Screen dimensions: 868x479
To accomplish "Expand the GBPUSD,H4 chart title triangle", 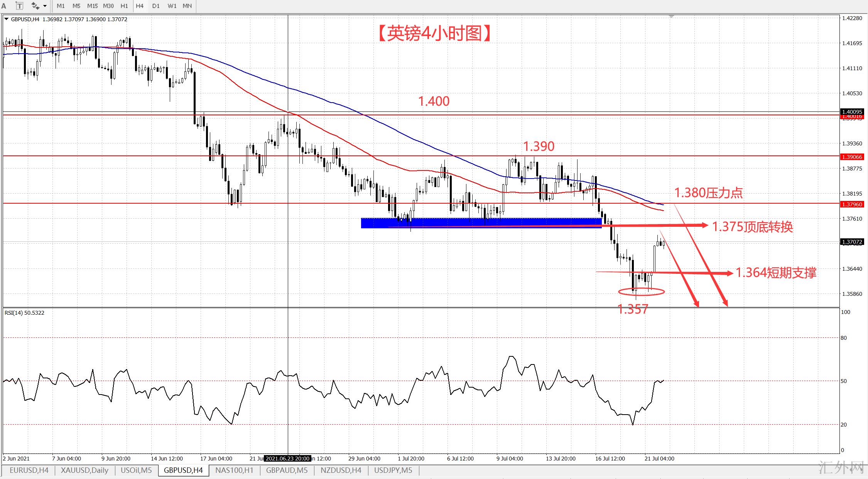I will point(6,19).
